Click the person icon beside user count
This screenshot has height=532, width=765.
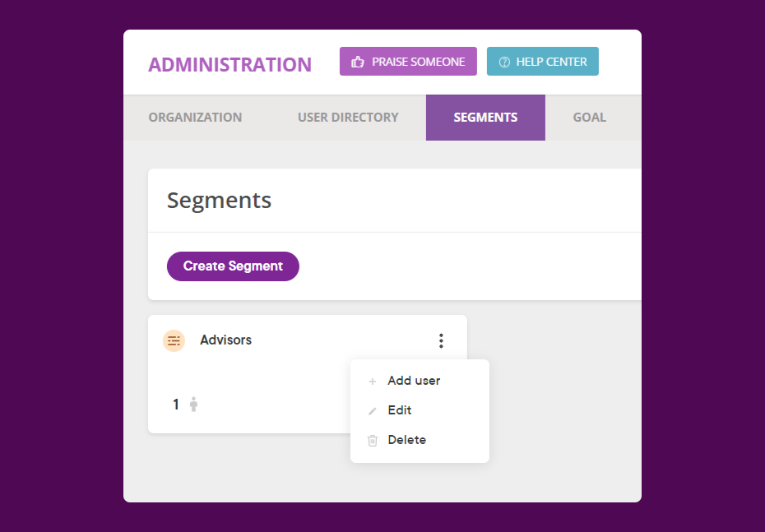click(193, 405)
